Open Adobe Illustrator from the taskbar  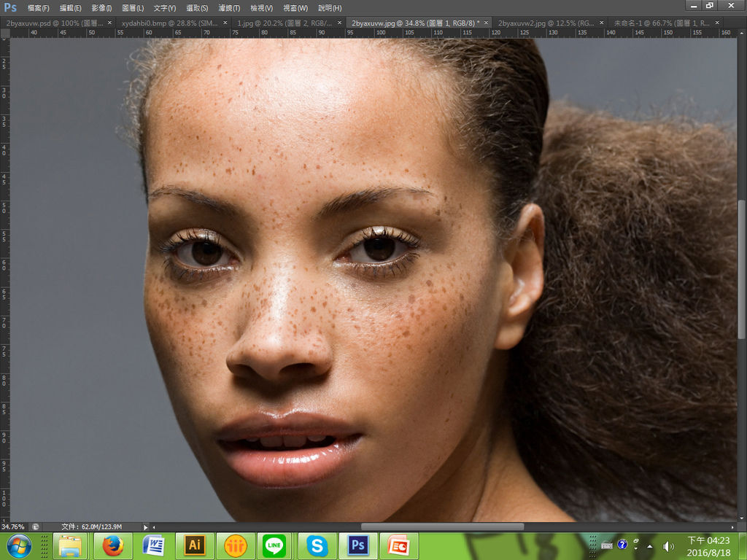click(194, 545)
